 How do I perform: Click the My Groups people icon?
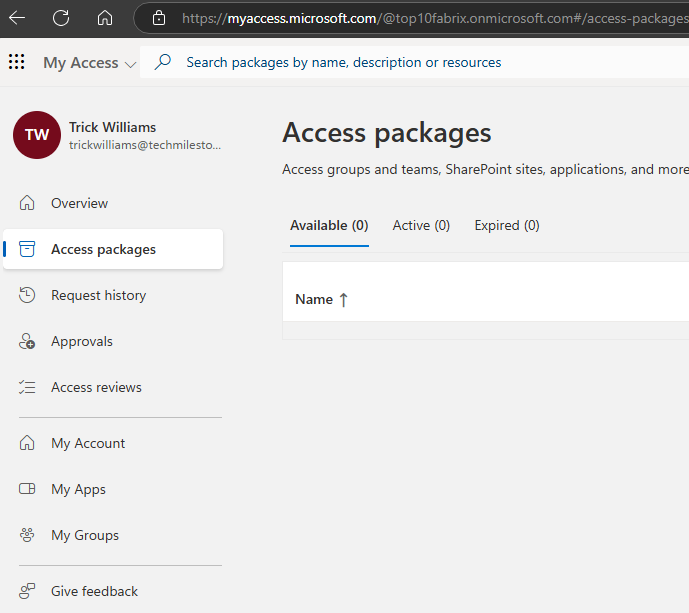tap(28, 535)
